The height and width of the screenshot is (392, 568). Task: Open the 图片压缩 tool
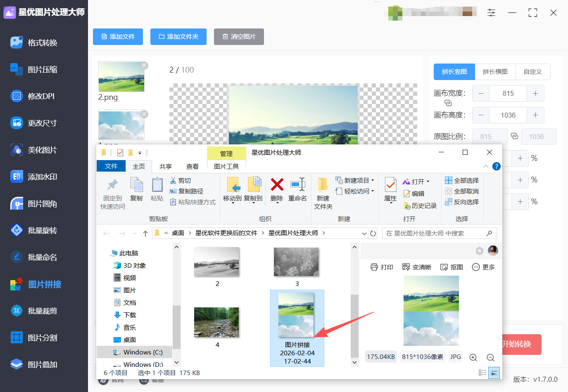pos(34,69)
